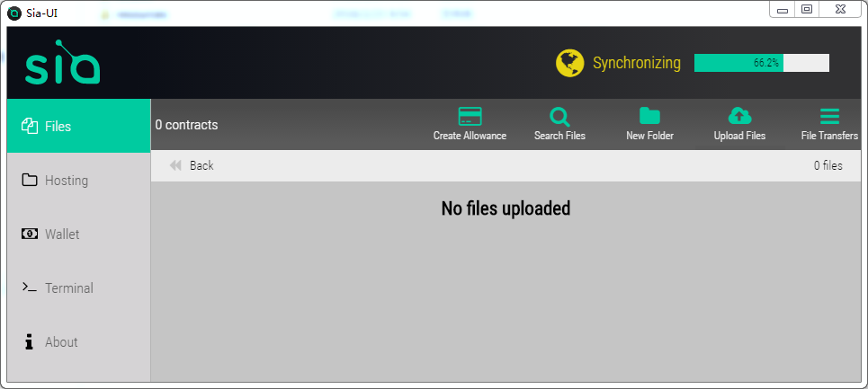Click the Search Files label
Image resolution: width=868 pixels, height=389 pixels.
559,136
